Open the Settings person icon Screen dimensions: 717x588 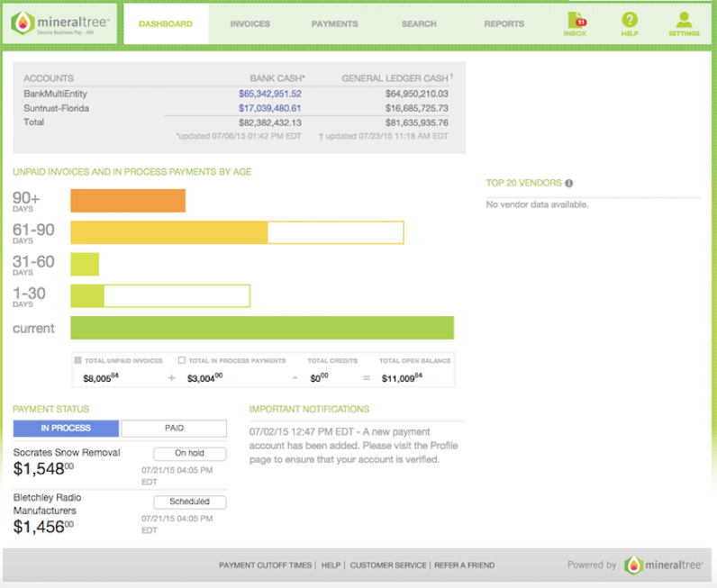coord(684,23)
